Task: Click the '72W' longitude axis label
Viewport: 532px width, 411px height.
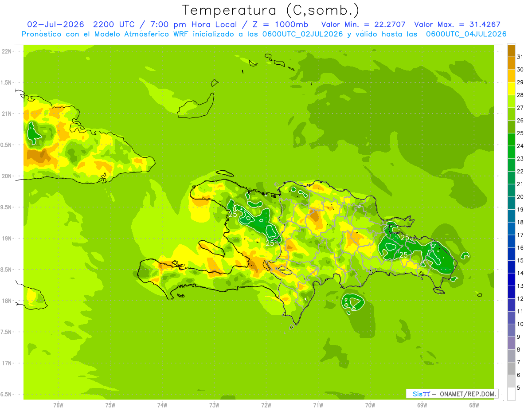Action: [x=266, y=405]
